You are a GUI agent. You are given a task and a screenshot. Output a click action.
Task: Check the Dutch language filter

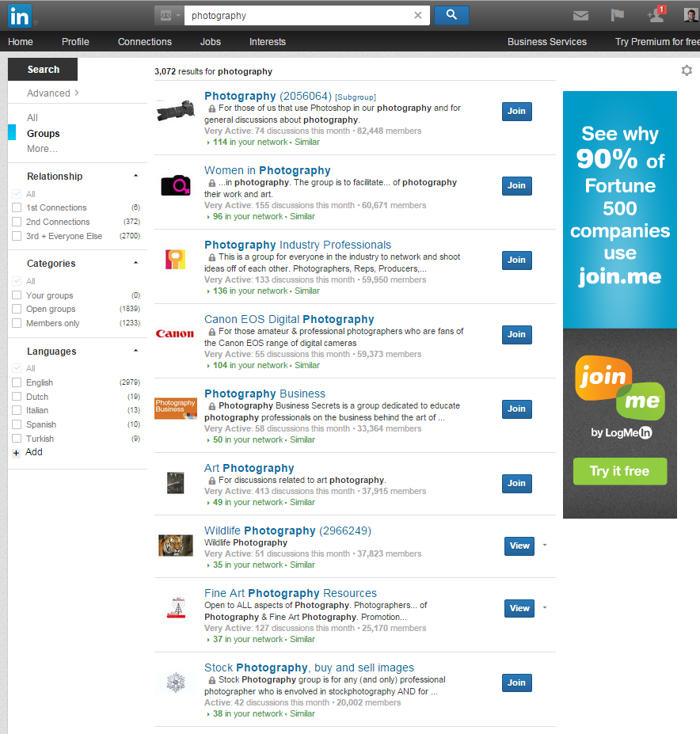[x=17, y=397]
